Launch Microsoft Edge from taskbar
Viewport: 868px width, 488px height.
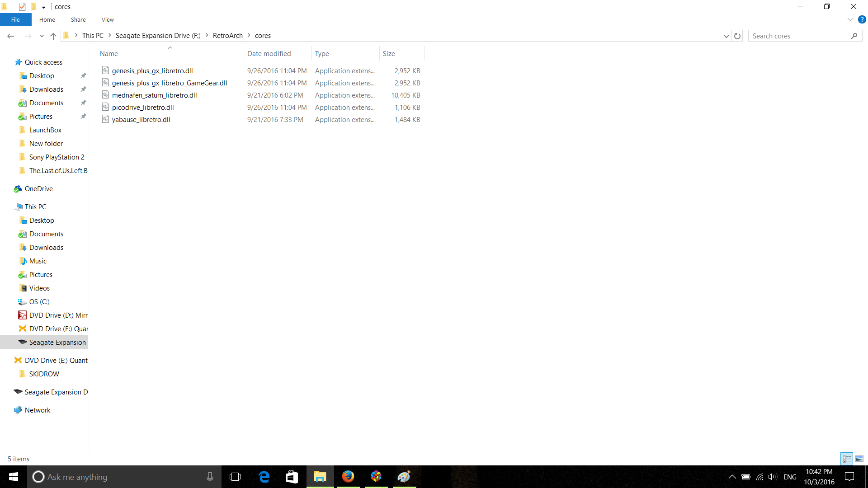click(x=264, y=477)
